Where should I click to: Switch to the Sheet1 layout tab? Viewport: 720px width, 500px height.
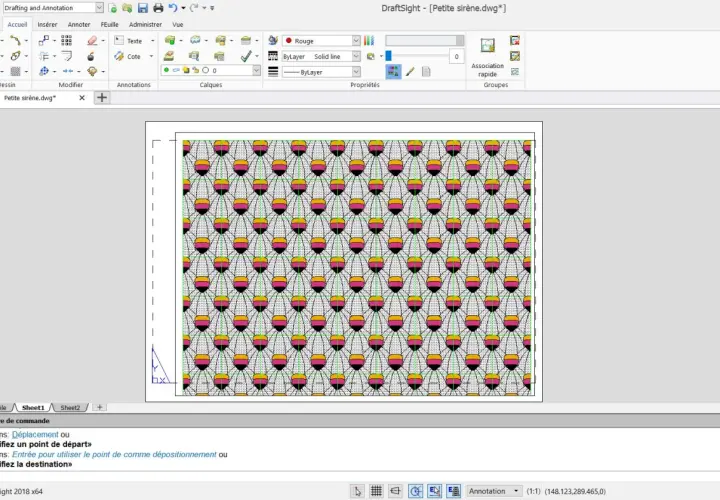coord(33,407)
